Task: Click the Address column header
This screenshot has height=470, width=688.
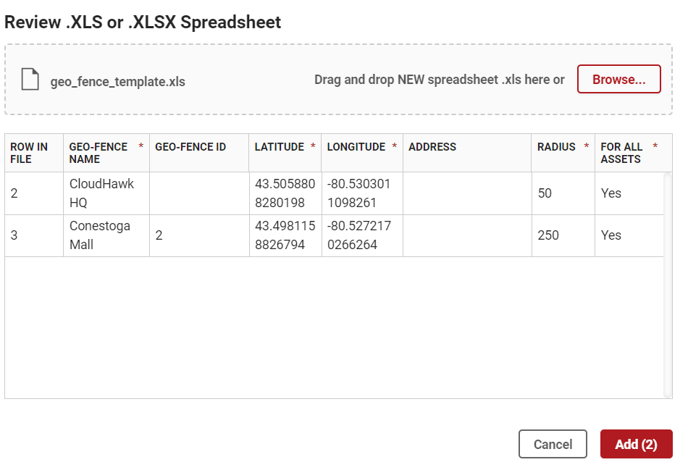Action: pos(432,147)
